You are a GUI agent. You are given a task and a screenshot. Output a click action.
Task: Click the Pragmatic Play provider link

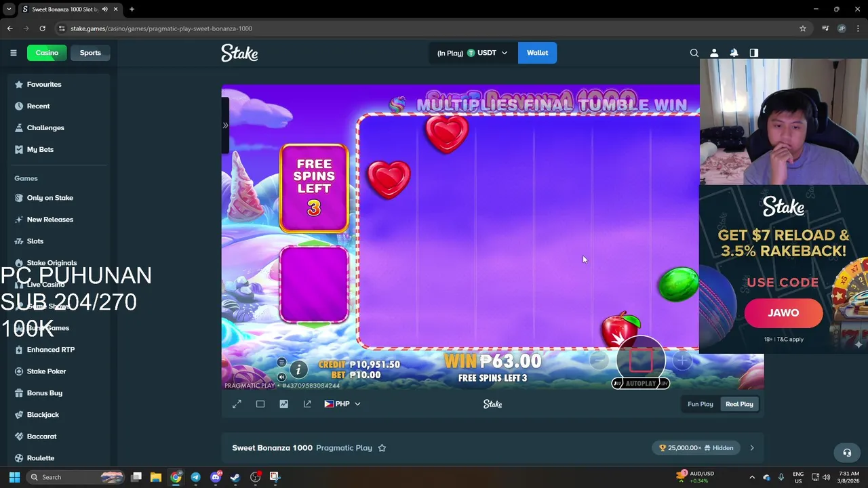coord(344,448)
